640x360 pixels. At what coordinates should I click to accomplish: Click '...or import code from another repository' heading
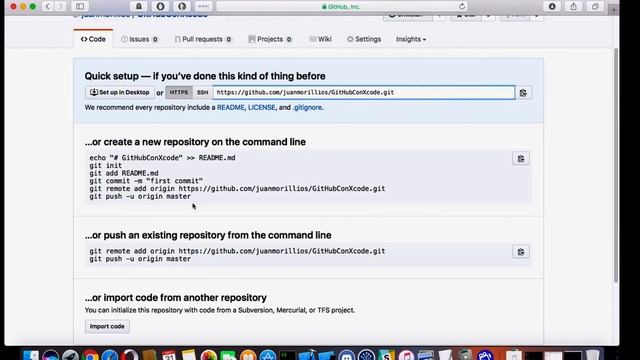pyautogui.click(x=176, y=298)
